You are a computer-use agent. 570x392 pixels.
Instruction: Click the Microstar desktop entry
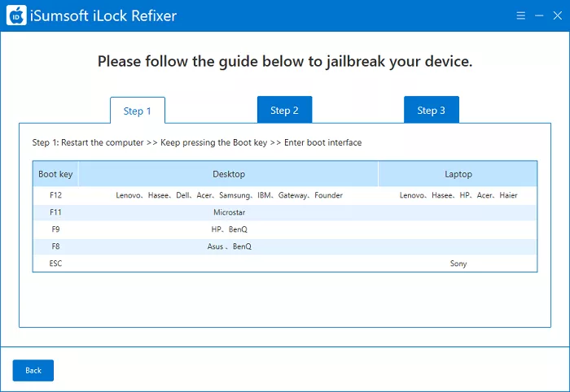point(229,212)
